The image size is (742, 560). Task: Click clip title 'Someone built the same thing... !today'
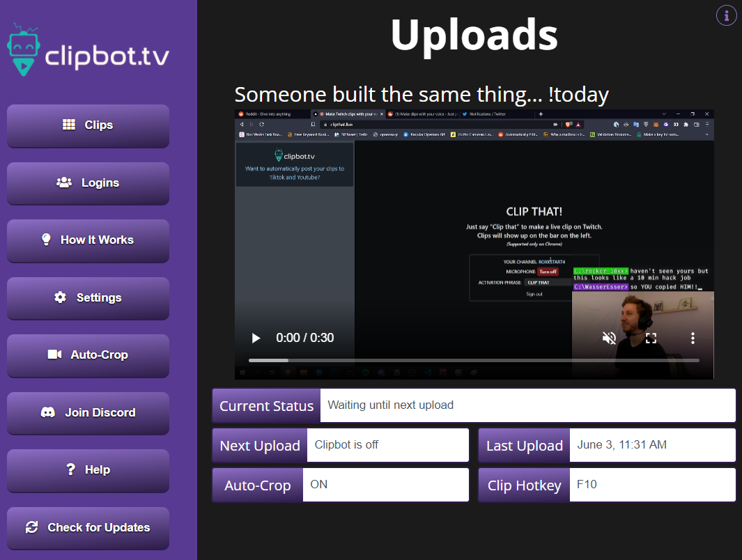[x=422, y=95]
